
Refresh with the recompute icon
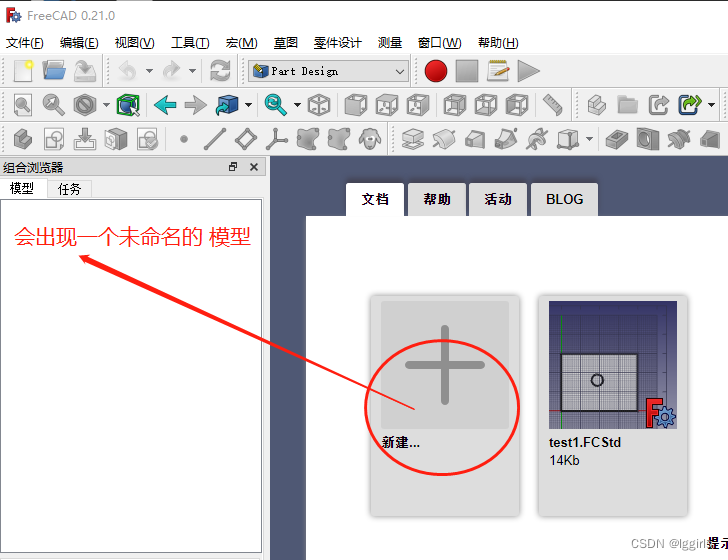(220, 71)
